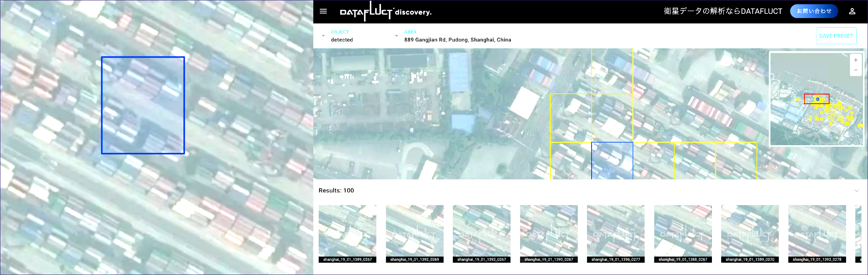Open the user account icon
868x275 pixels.
pos(852,12)
